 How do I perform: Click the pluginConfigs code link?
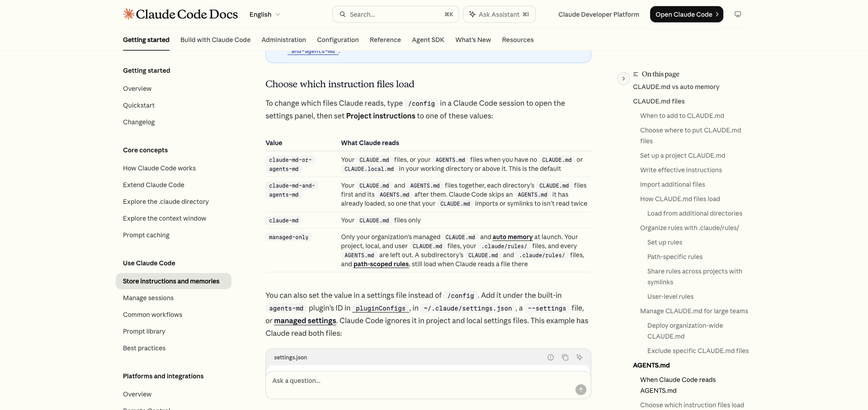click(x=381, y=308)
